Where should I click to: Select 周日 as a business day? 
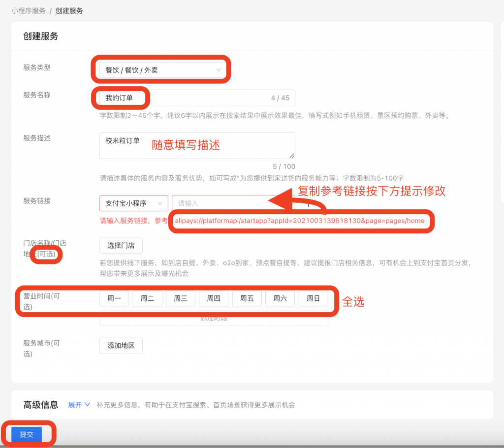point(313,298)
